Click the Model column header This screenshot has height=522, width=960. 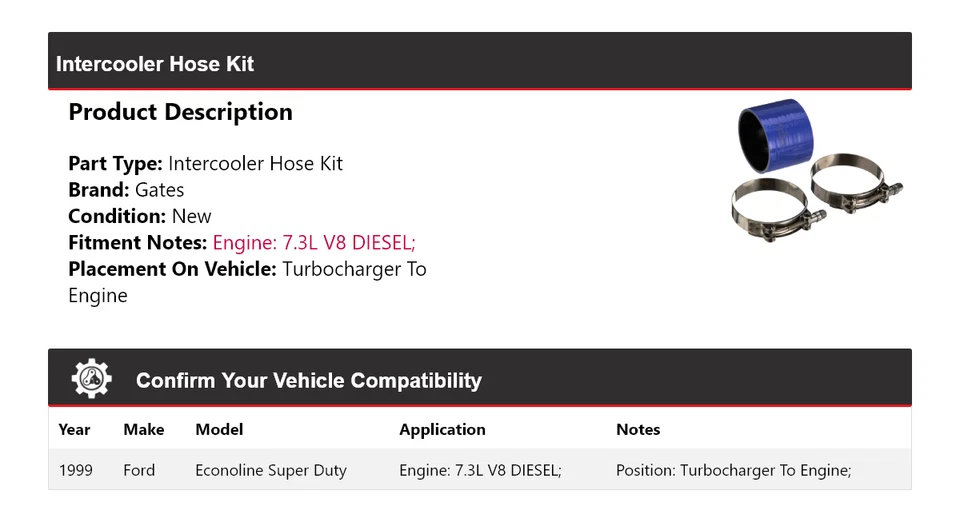pyautogui.click(x=219, y=429)
